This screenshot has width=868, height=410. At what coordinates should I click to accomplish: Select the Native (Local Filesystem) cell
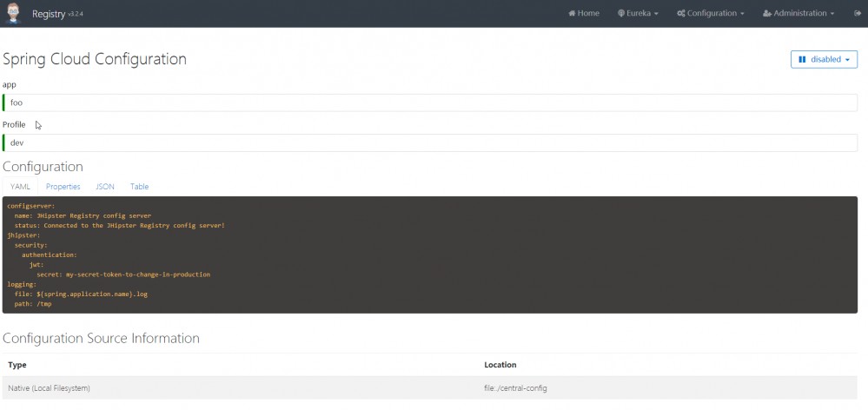coord(50,388)
